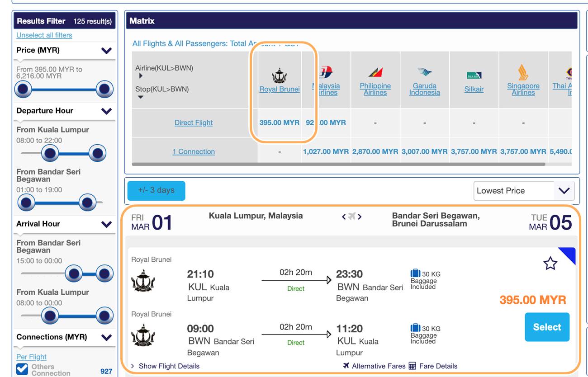Open Singapore Airlines link in matrix
588x377 pixels.
coord(523,89)
